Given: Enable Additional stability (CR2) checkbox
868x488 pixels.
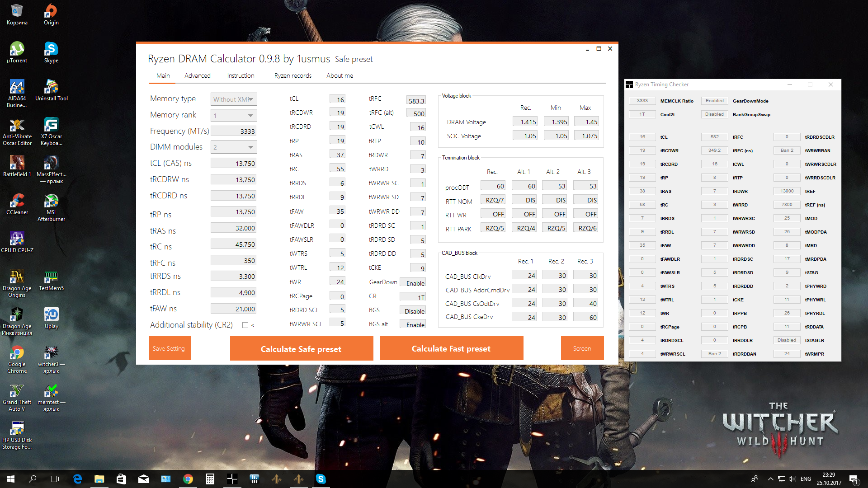Looking at the screenshot, I should pos(245,325).
